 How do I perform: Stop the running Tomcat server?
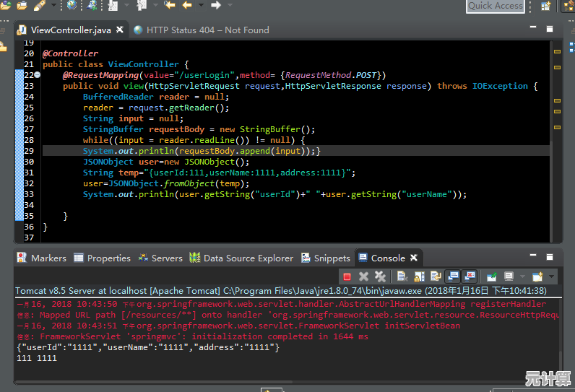tap(347, 277)
